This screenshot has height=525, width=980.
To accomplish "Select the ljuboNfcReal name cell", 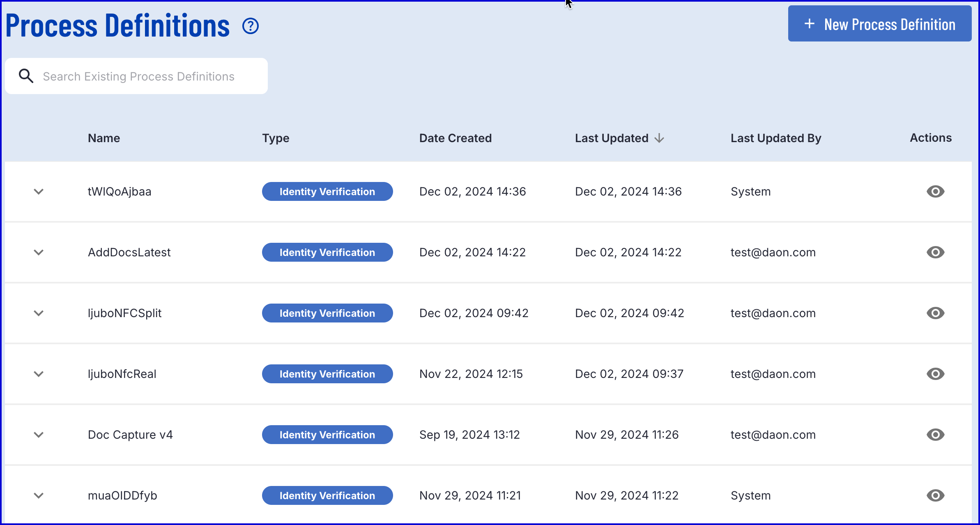I will click(x=122, y=374).
